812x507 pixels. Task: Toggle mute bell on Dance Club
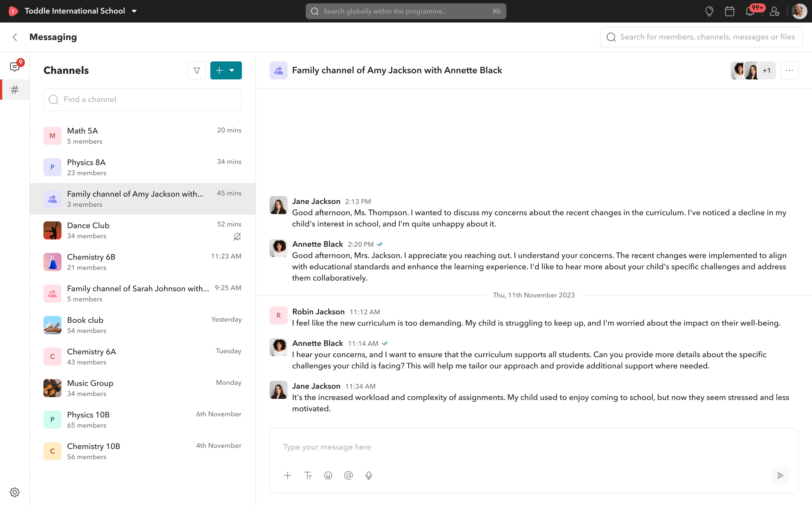pyautogui.click(x=237, y=237)
